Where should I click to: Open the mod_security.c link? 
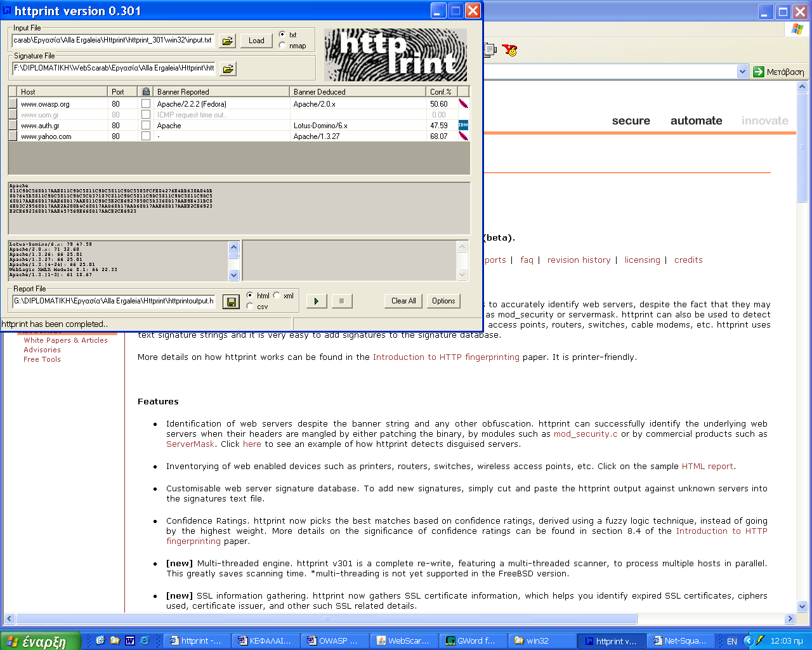point(586,434)
